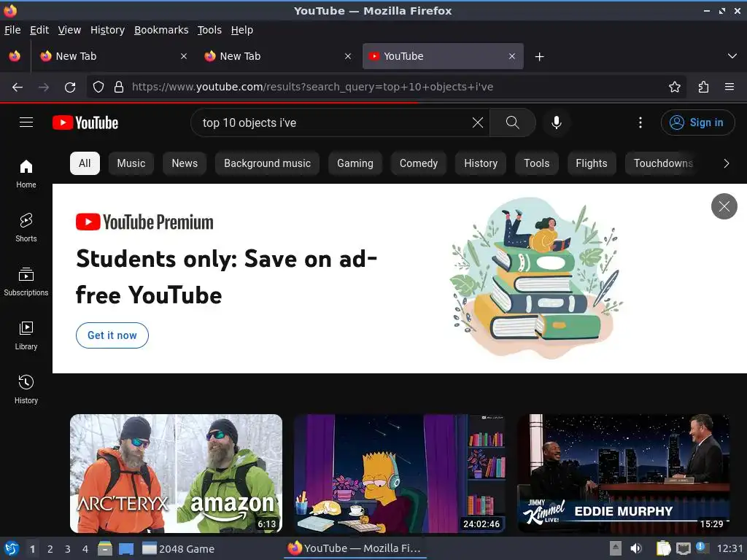The width and height of the screenshot is (747, 560).
Task: Expand the list all tabs dropdown
Action: coord(732,56)
